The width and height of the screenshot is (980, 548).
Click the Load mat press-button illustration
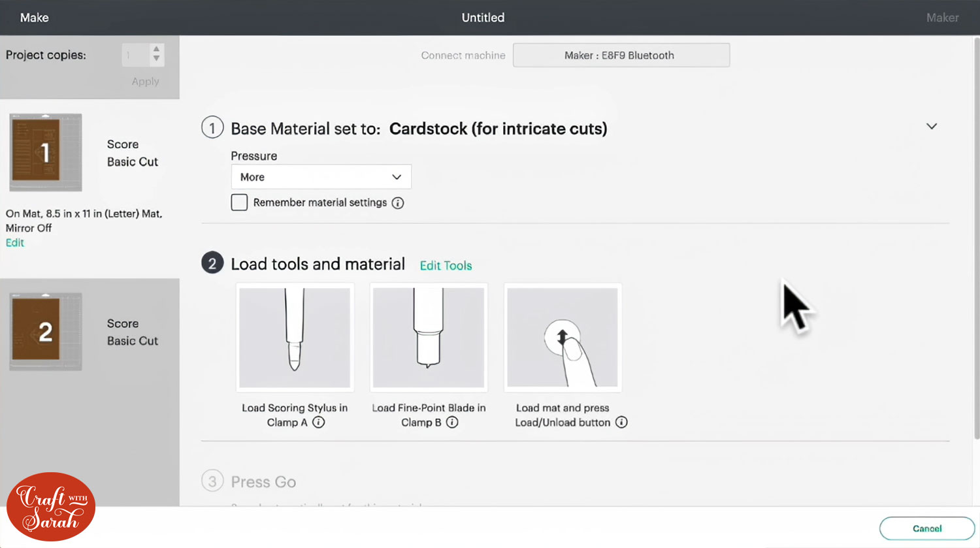[563, 338]
